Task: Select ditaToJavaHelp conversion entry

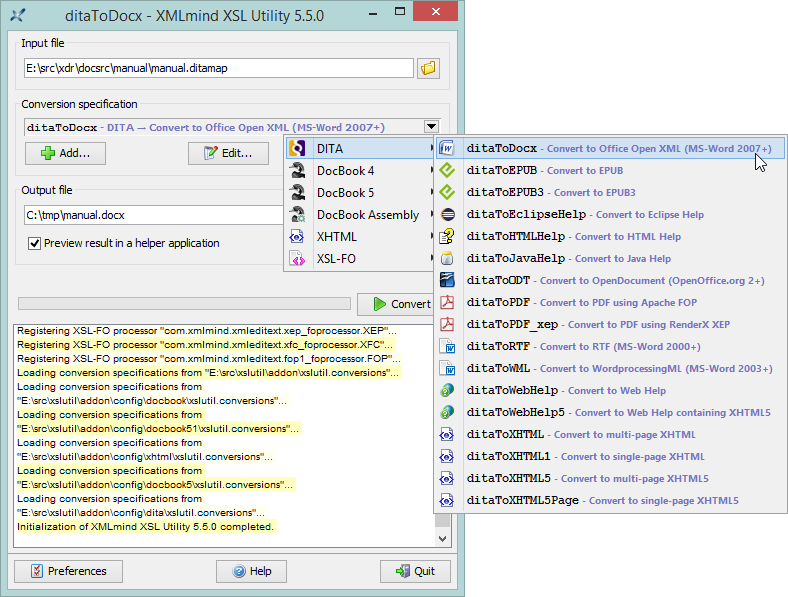Action: click(x=610, y=259)
